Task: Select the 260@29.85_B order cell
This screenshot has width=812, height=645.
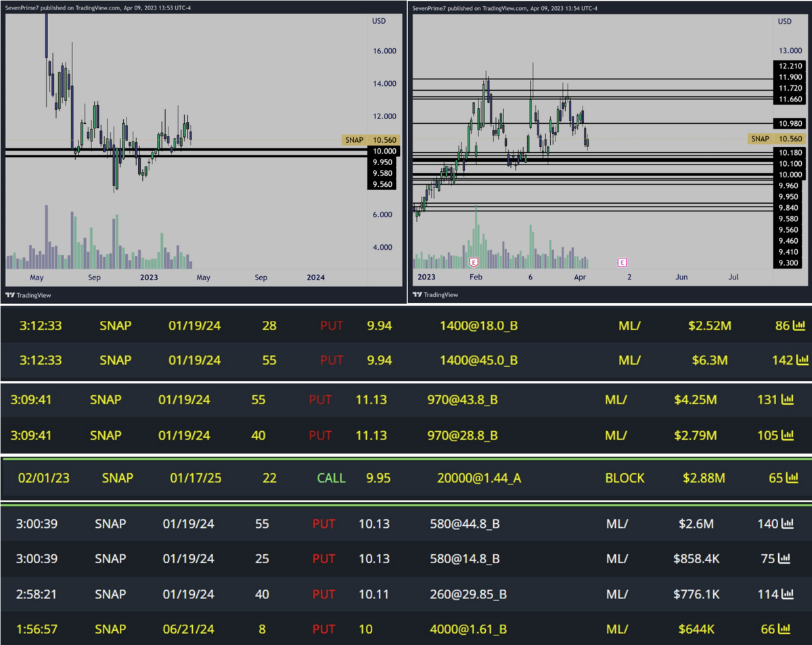Action: 468,594
